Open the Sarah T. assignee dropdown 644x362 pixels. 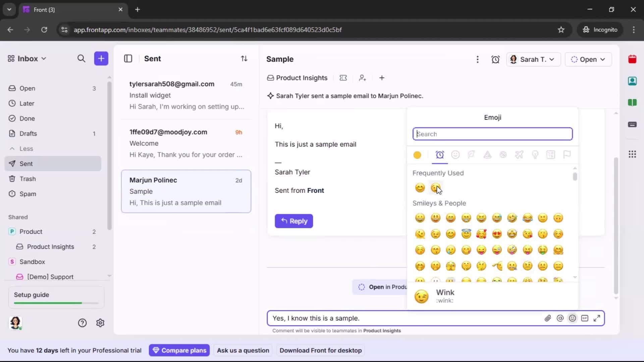point(533,59)
